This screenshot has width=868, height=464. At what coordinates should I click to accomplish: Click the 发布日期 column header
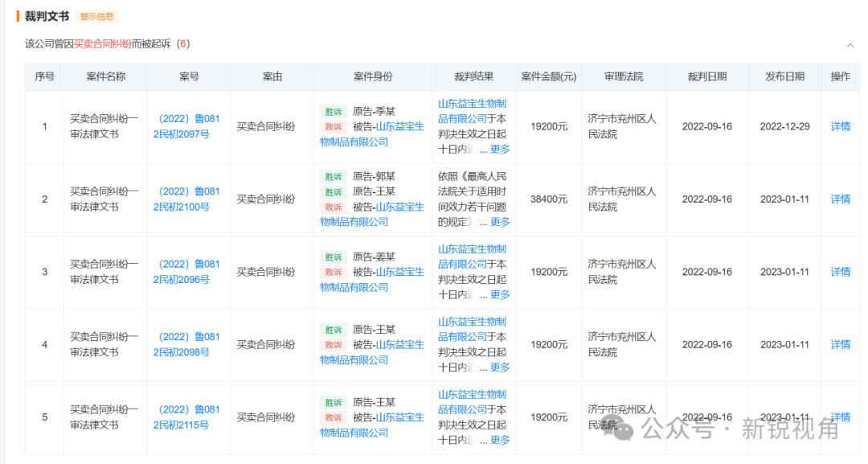click(x=784, y=77)
